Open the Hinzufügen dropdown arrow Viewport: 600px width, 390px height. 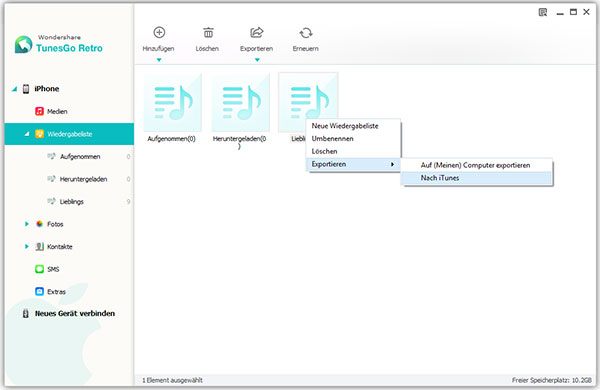159,60
